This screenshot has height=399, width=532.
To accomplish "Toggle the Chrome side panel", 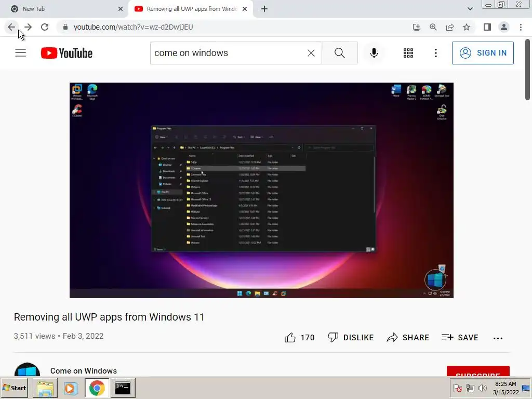I will click(x=487, y=27).
